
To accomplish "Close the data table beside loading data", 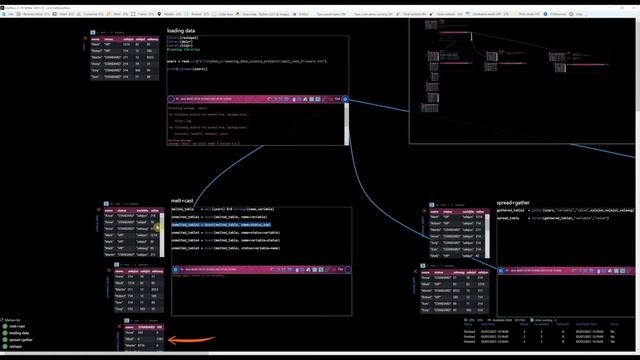I will tap(85, 38).
